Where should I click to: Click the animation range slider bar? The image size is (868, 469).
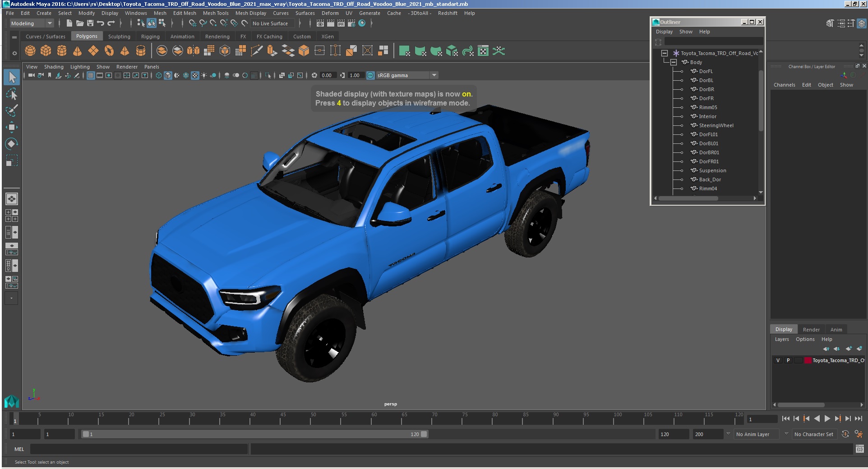255,434
